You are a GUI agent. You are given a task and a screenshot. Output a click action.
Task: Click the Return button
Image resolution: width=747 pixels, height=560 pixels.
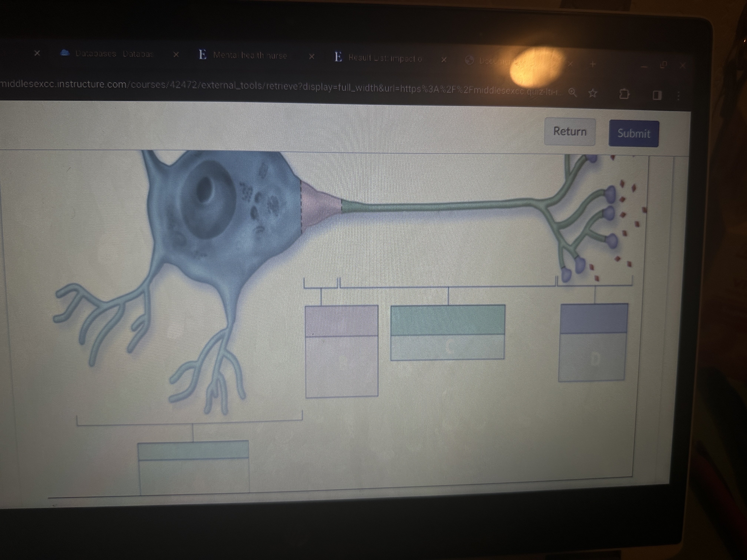569,132
